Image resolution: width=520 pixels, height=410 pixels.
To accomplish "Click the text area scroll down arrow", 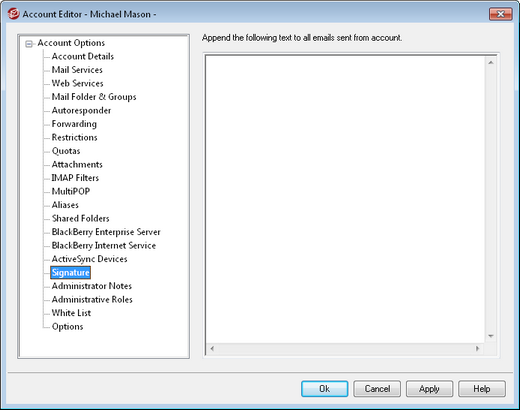I will click(491, 336).
